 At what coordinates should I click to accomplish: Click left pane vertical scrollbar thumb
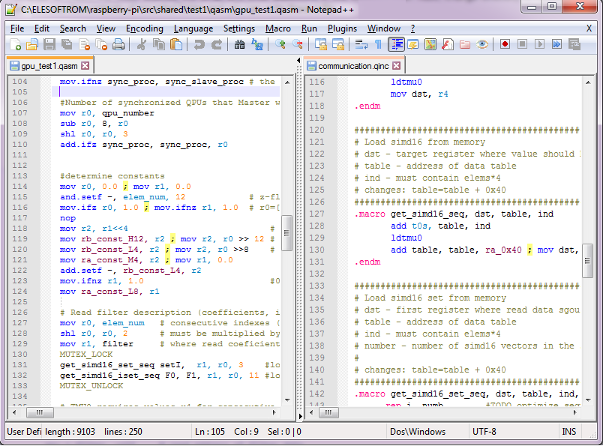(x=287, y=233)
